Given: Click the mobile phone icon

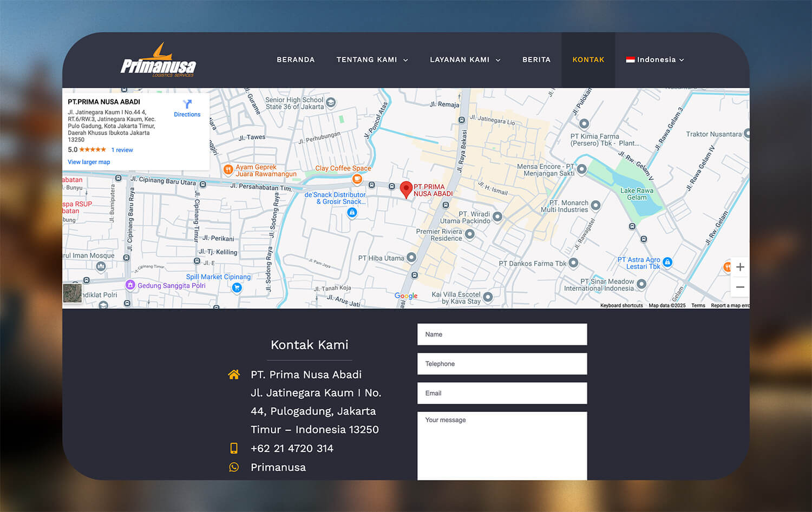Looking at the screenshot, I should (234, 448).
